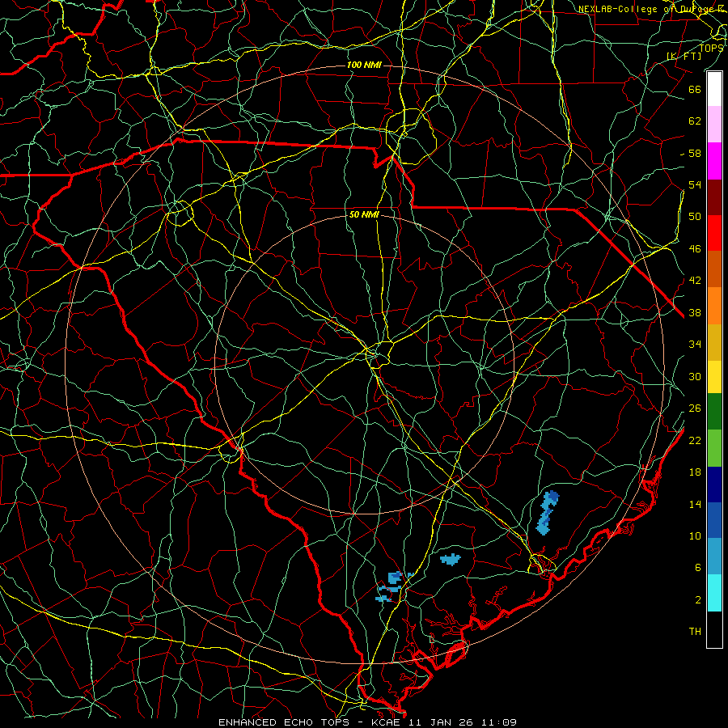Click the navy blue legend swatch
The image size is (728, 728).
coord(714,485)
